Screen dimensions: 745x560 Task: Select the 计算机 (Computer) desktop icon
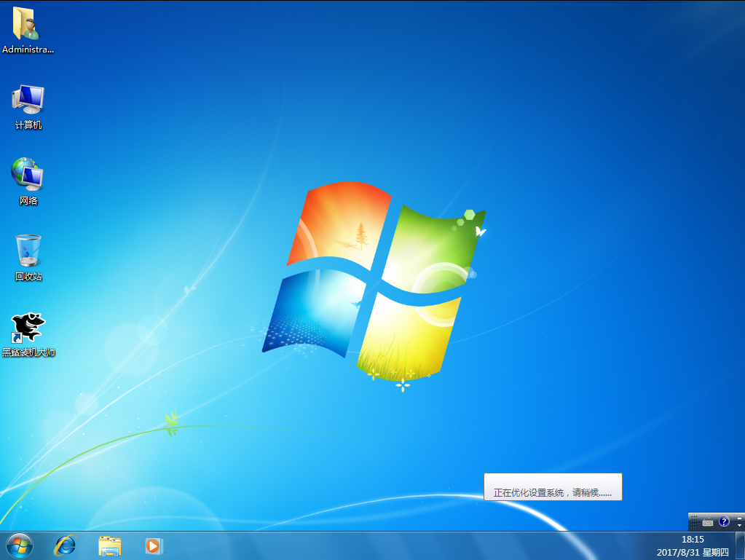tap(28, 100)
